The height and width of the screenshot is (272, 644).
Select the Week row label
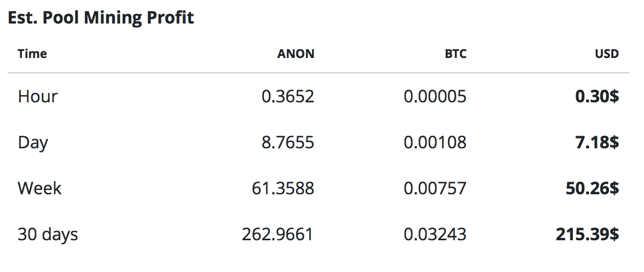39,189
